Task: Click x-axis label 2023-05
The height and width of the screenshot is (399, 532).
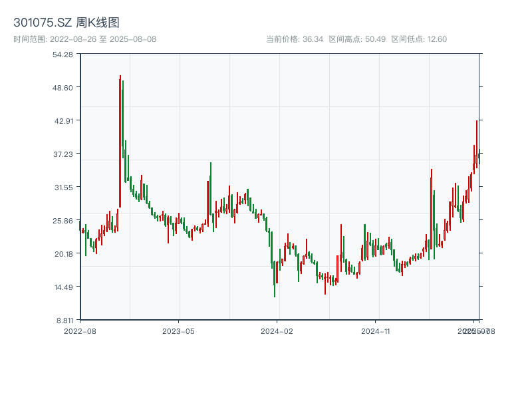Action: pyautogui.click(x=178, y=331)
